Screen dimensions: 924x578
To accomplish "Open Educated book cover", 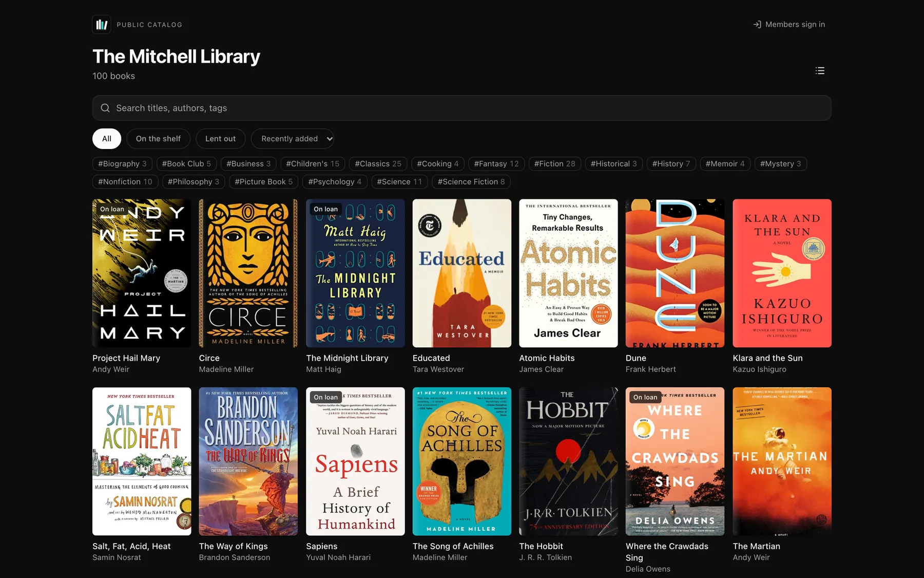I will pyautogui.click(x=462, y=273).
